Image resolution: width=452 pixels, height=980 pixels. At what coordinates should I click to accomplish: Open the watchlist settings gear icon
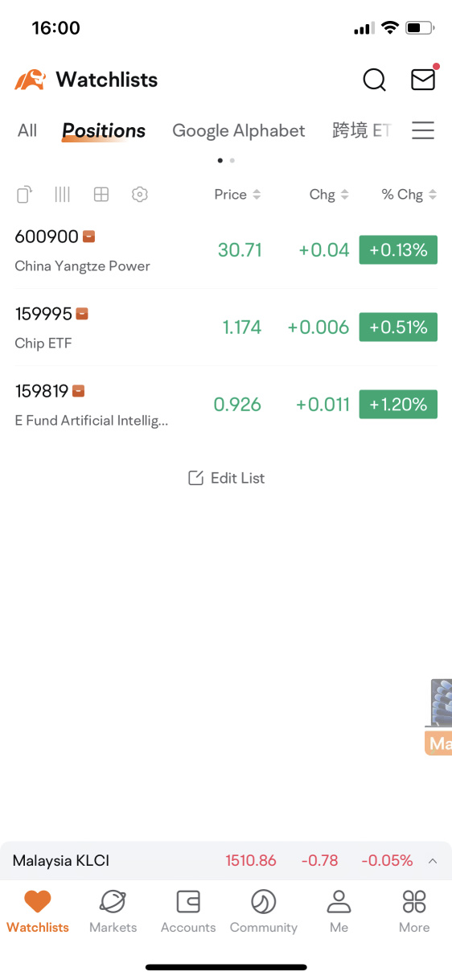140,194
